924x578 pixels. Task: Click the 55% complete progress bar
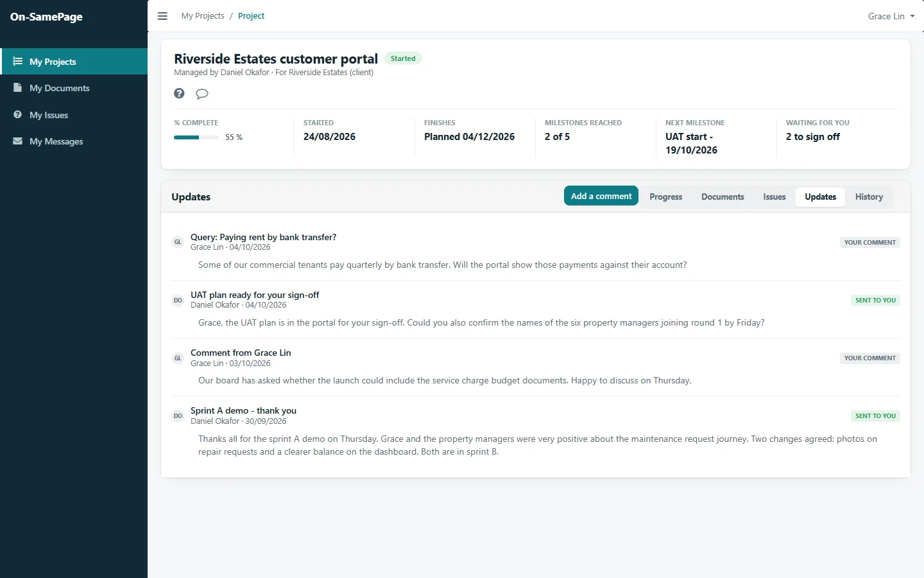(x=196, y=137)
